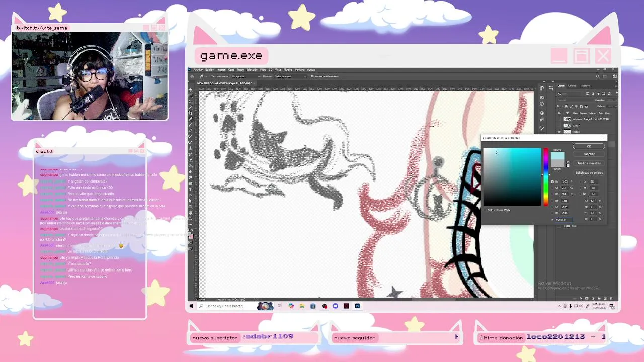644x362 pixels.
Task: Open the Tam. de muestra dropdown
Action: coord(246,76)
